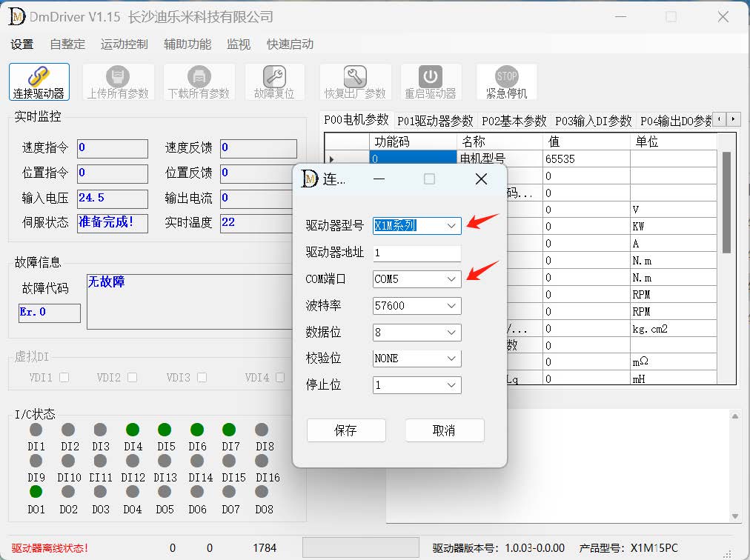Click the Er.0 fault code field
This screenshot has width=750, height=560.
pyautogui.click(x=50, y=313)
